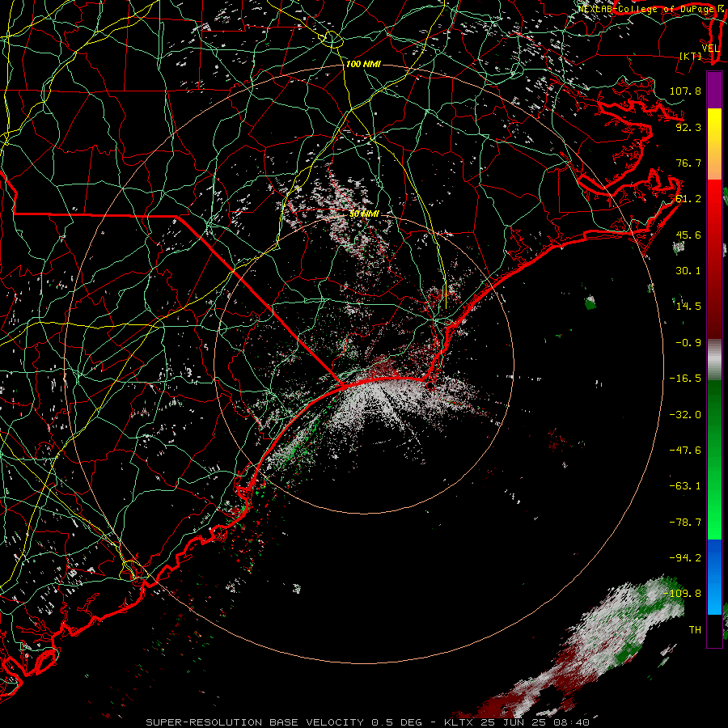The image size is (728, 728).
Task: Click the -16.5 scale value
Action: [x=685, y=379]
